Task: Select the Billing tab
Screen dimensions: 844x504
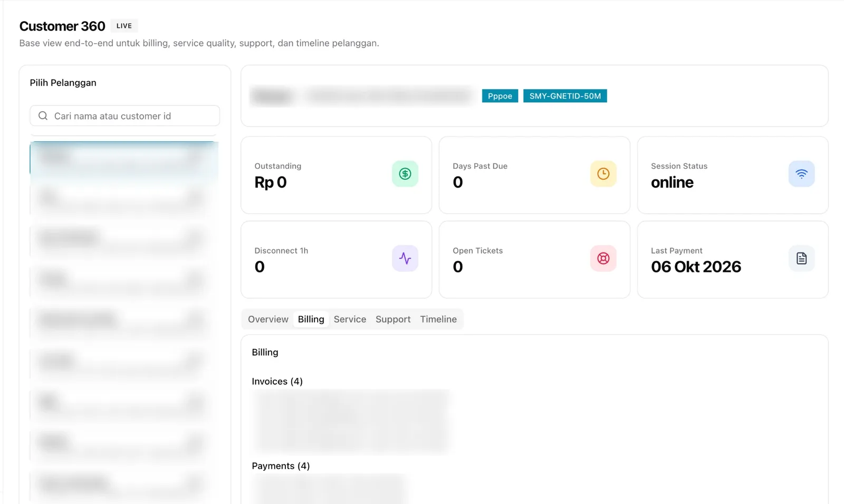Action: point(311,319)
